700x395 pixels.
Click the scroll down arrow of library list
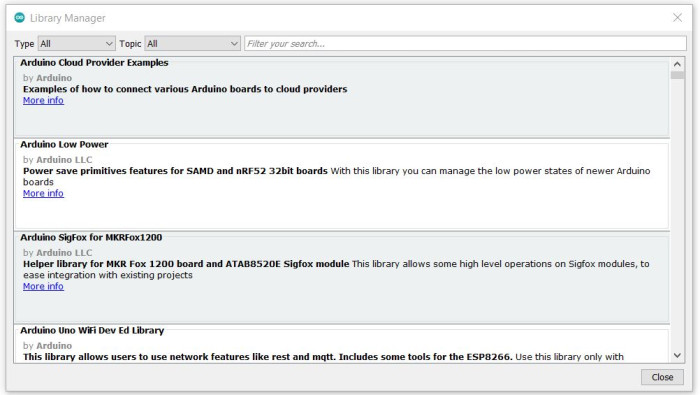677,355
